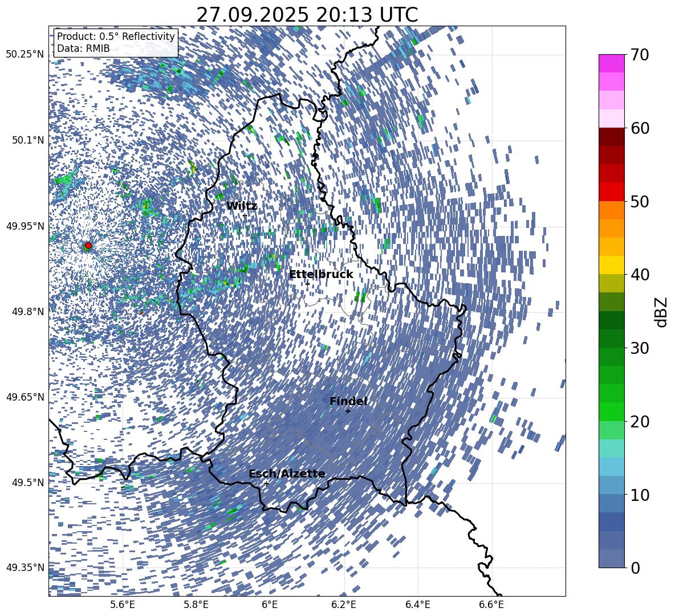Click the red radar location marker
675x616 pixels.
88,246
